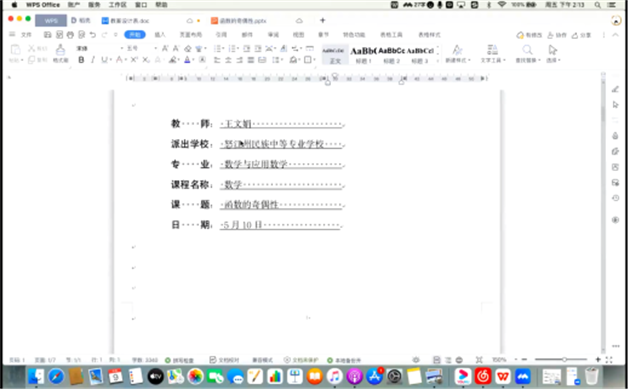630x390 pixels.
Task: Click the zoom in plus button
Action: (598, 360)
